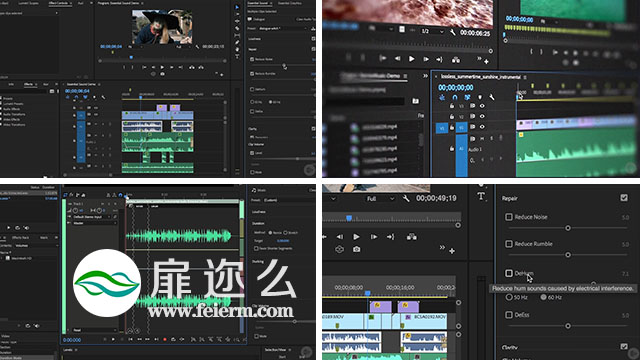Click play button beside 00;00;49;19 monitor

356,237
